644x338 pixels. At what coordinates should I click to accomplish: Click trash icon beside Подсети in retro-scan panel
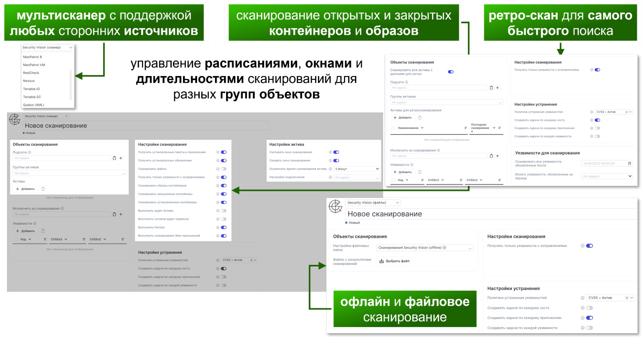(491, 88)
